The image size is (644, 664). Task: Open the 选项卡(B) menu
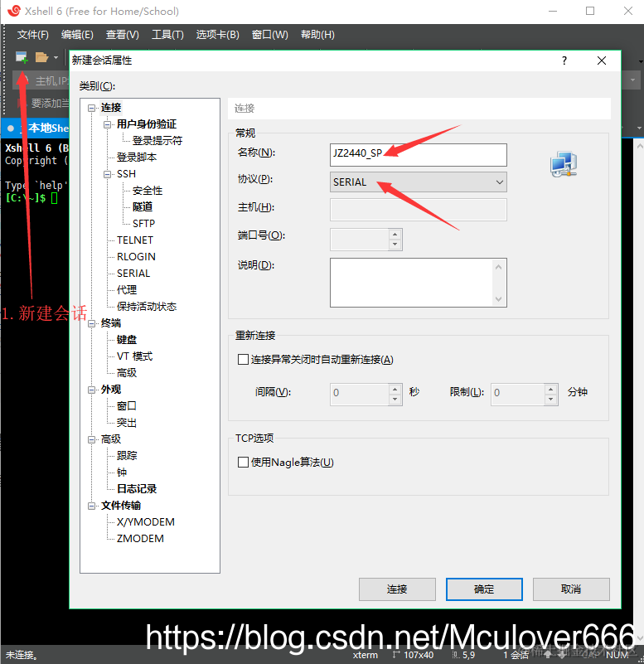[218, 35]
